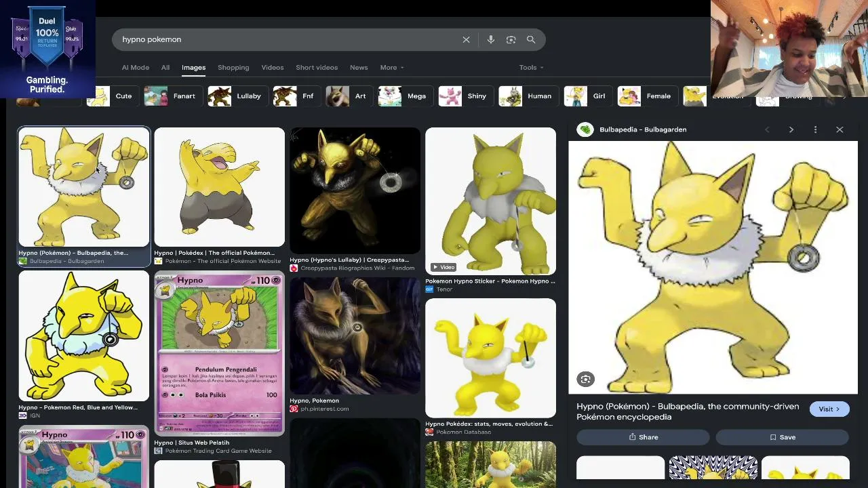868x488 pixels.
Task: Open the Bulbapedia Hypno thumbnail result
Action: click(84, 187)
